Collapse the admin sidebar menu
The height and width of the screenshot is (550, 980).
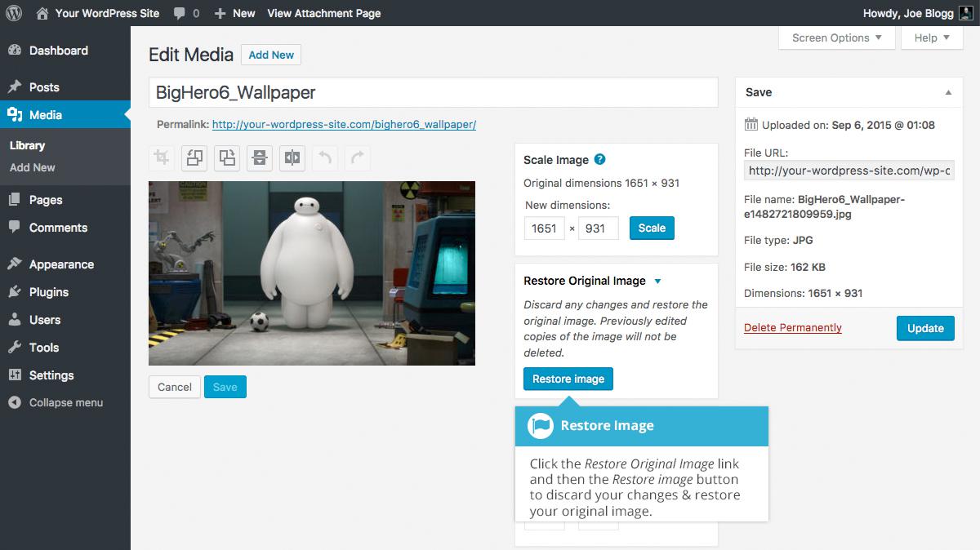pyautogui.click(x=56, y=402)
